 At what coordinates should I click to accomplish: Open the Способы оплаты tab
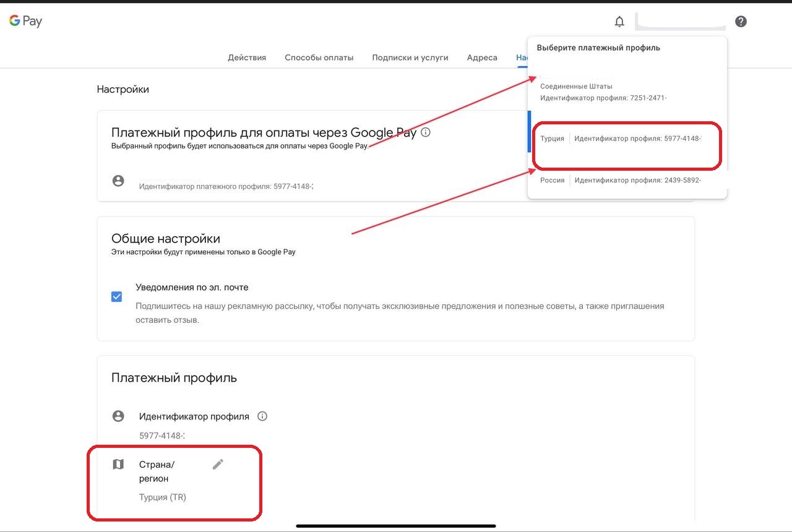tap(319, 58)
